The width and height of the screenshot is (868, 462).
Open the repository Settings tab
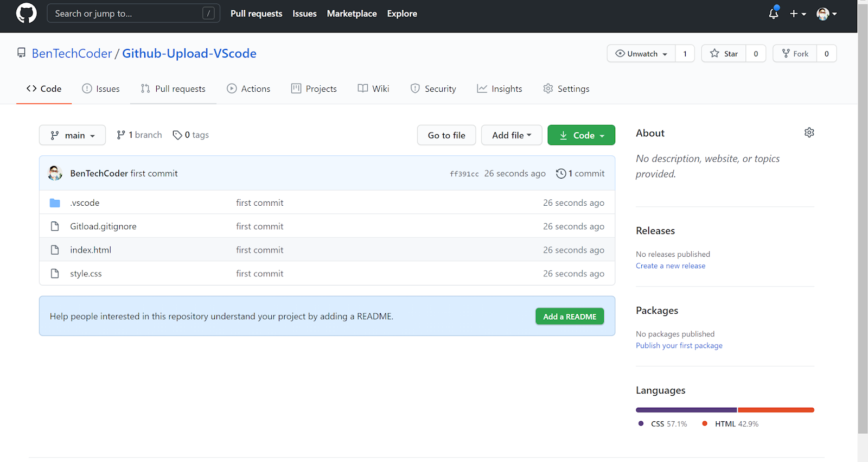(x=566, y=88)
